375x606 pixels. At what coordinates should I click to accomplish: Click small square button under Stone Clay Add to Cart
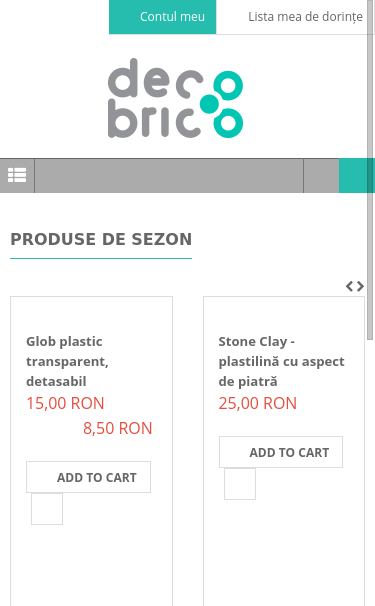tap(240, 484)
